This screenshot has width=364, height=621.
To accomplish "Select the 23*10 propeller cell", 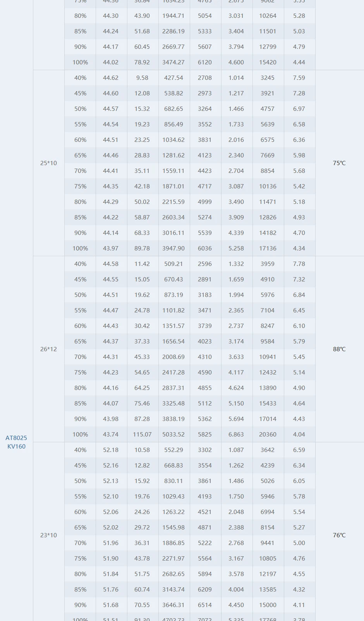I will point(48,535).
